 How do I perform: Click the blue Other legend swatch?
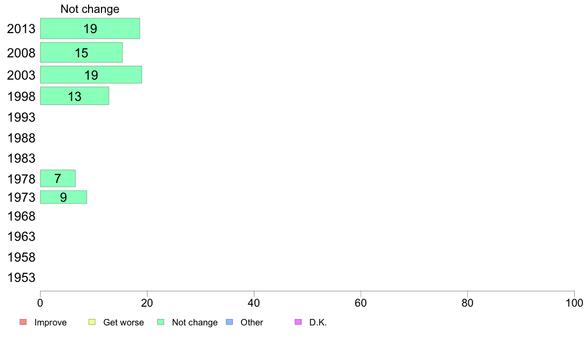(x=230, y=322)
